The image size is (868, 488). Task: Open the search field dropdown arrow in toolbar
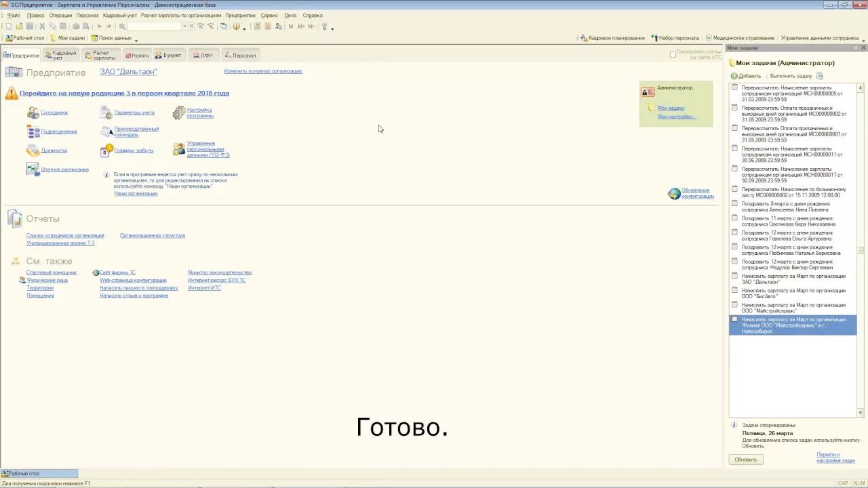tap(184, 26)
